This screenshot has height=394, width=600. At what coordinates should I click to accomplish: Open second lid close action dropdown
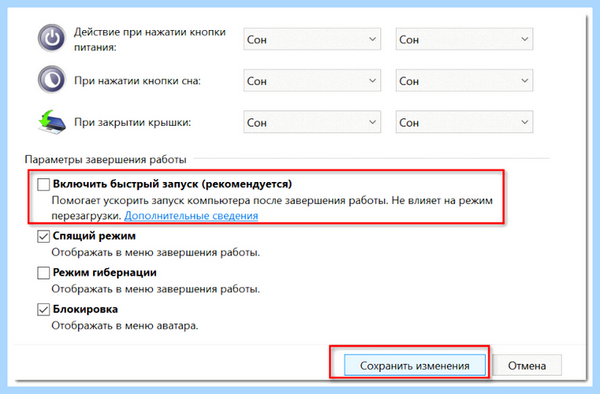click(464, 122)
